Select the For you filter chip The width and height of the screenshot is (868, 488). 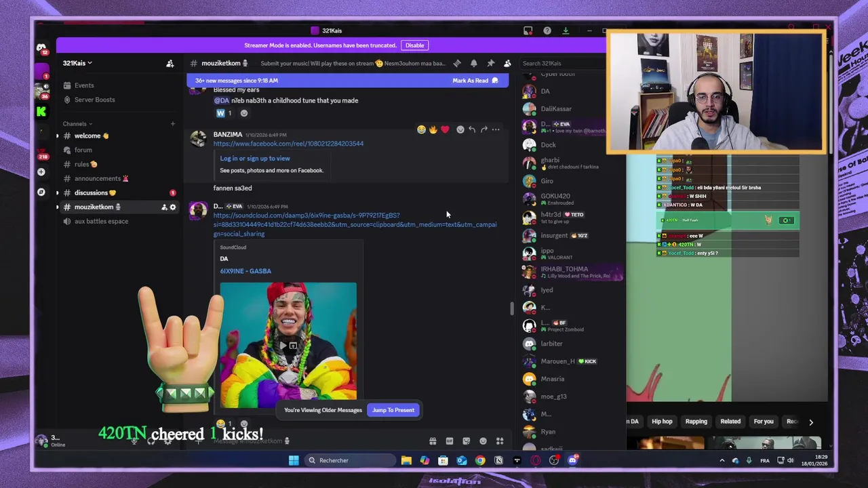(764, 422)
